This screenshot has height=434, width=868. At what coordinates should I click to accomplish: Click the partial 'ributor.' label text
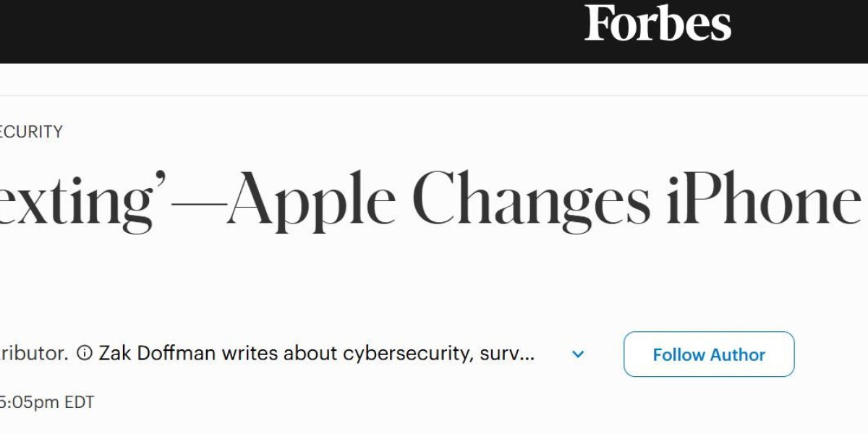point(34,354)
